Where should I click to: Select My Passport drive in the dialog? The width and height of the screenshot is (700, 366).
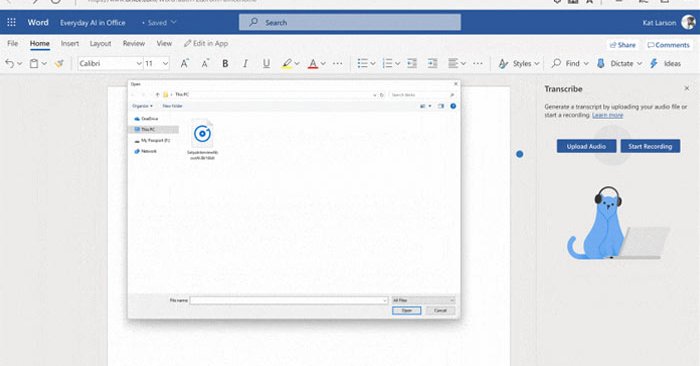click(x=152, y=141)
